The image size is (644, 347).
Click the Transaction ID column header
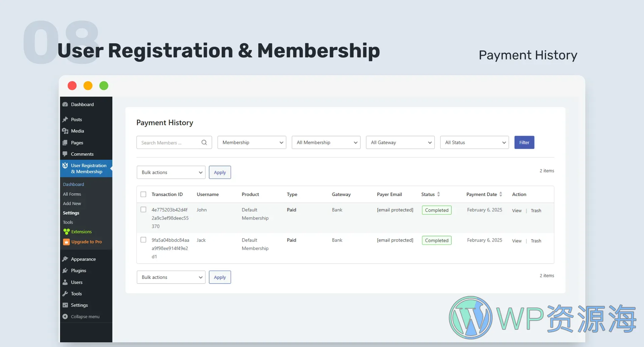167,194
